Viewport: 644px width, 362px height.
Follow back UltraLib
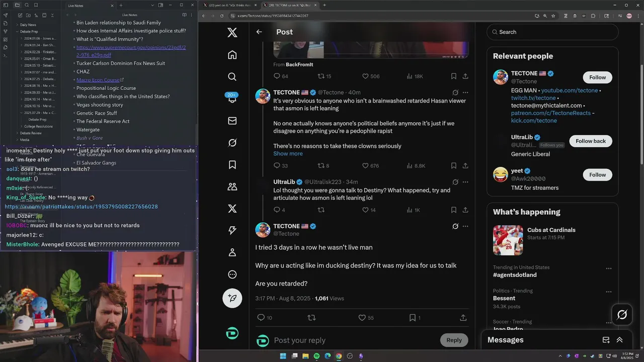pyautogui.click(x=591, y=141)
